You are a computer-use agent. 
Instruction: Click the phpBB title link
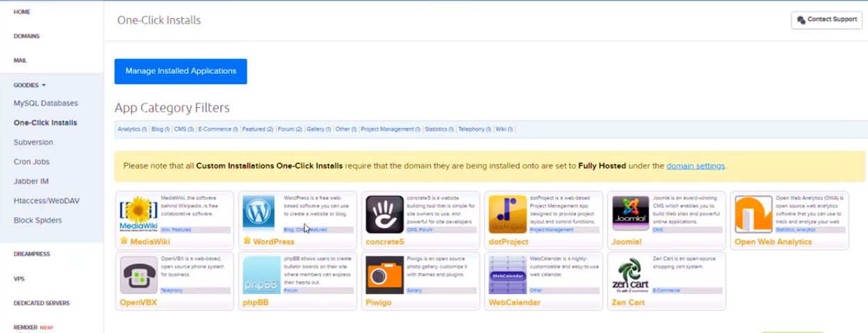(x=256, y=302)
